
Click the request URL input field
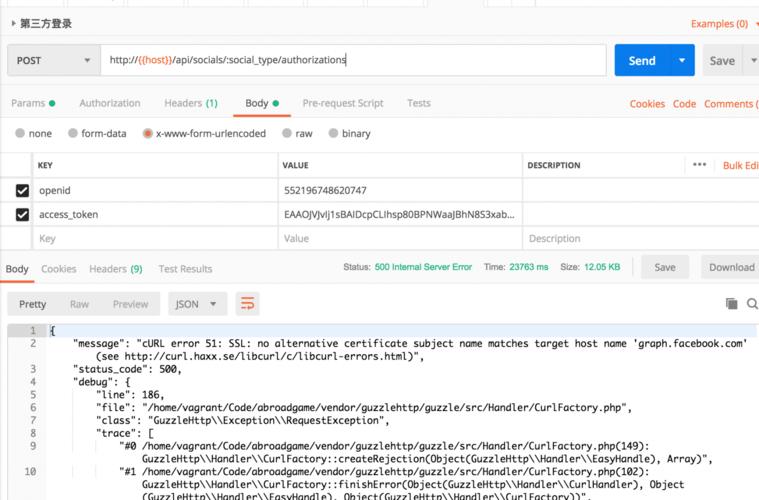coord(353,60)
